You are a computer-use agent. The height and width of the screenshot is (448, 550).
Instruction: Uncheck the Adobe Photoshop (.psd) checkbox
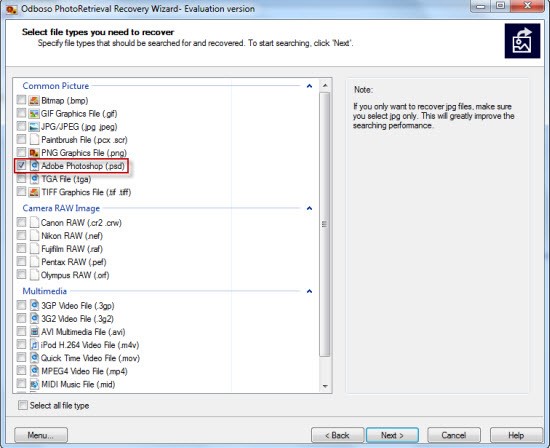click(21, 165)
